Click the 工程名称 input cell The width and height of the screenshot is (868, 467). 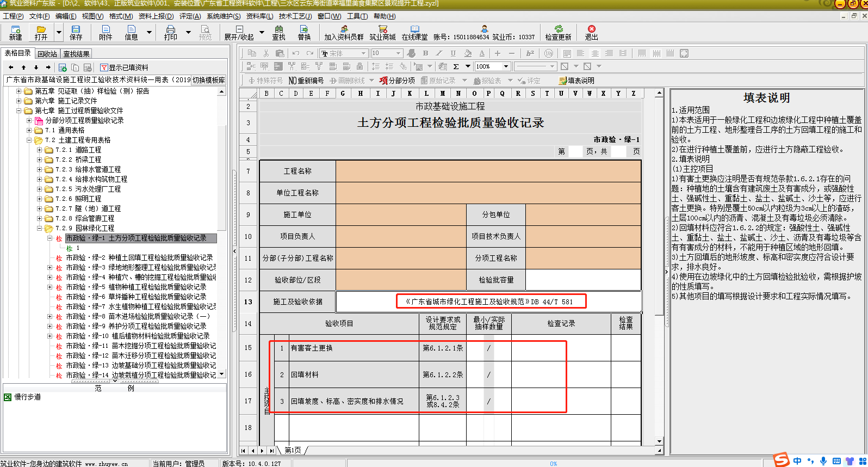tap(488, 171)
